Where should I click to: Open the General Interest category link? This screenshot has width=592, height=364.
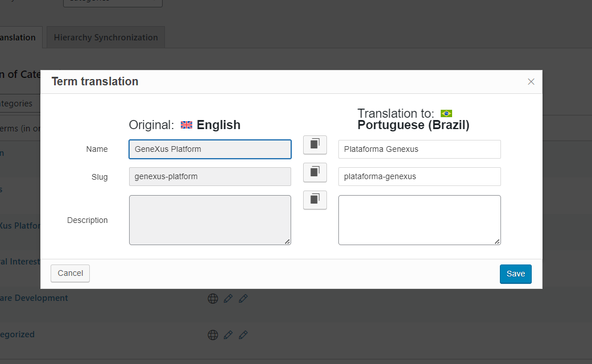pos(20,262)
